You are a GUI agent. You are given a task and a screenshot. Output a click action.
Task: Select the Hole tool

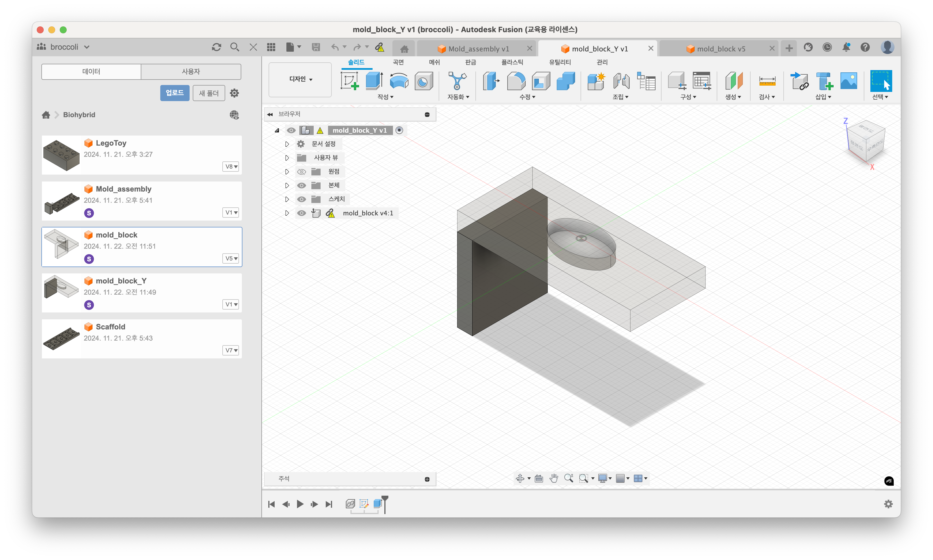pos(423,81)
